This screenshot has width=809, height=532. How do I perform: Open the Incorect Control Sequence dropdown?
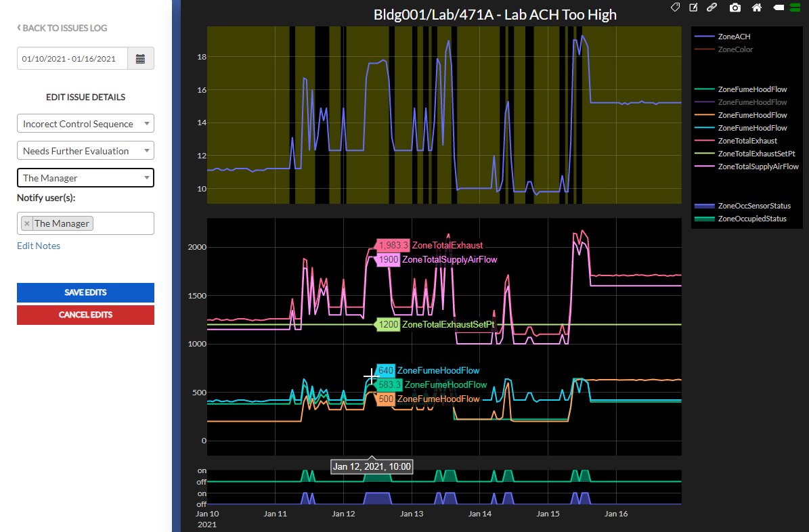point(85,123)
